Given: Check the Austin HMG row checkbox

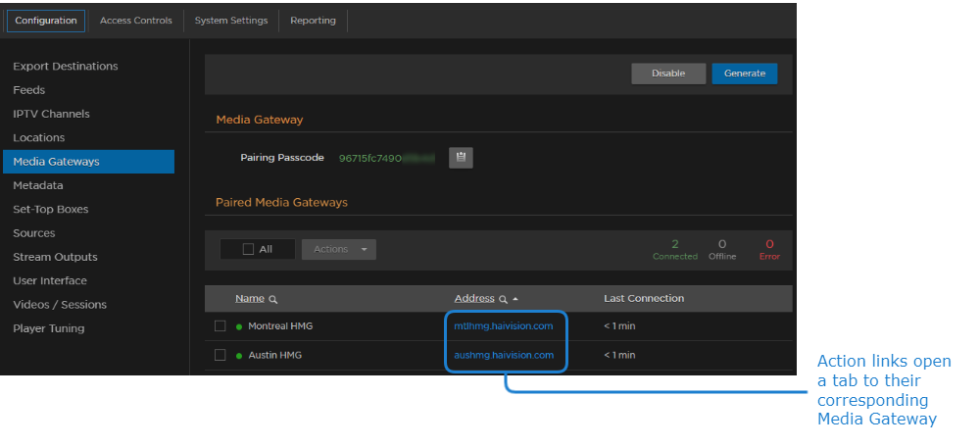Looking at the screenshot, I should (x=220, y=355).
